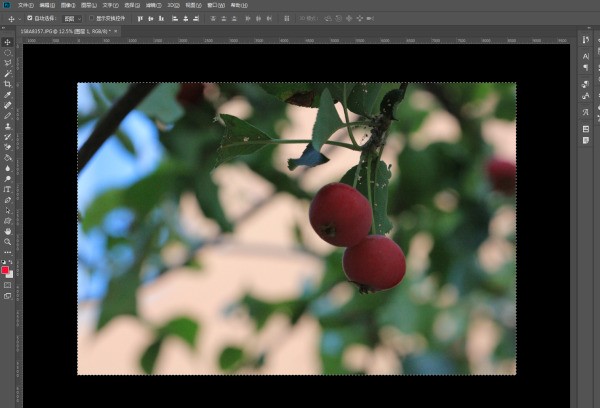Click the red berry in the canvas
Viewport: 600px width, 408px height.
[x=340, y=215]
